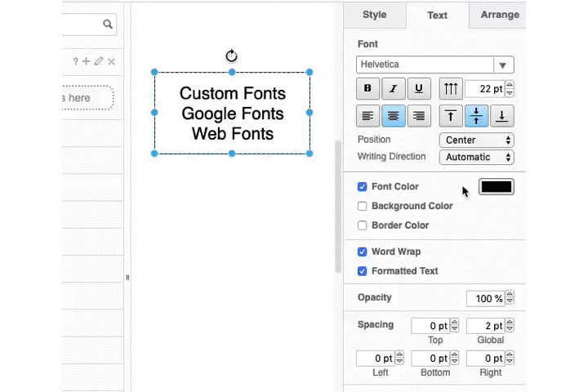Open the black font color swatch
The height and width of the screenshot is (392, 588).
[x=497, y=187]
